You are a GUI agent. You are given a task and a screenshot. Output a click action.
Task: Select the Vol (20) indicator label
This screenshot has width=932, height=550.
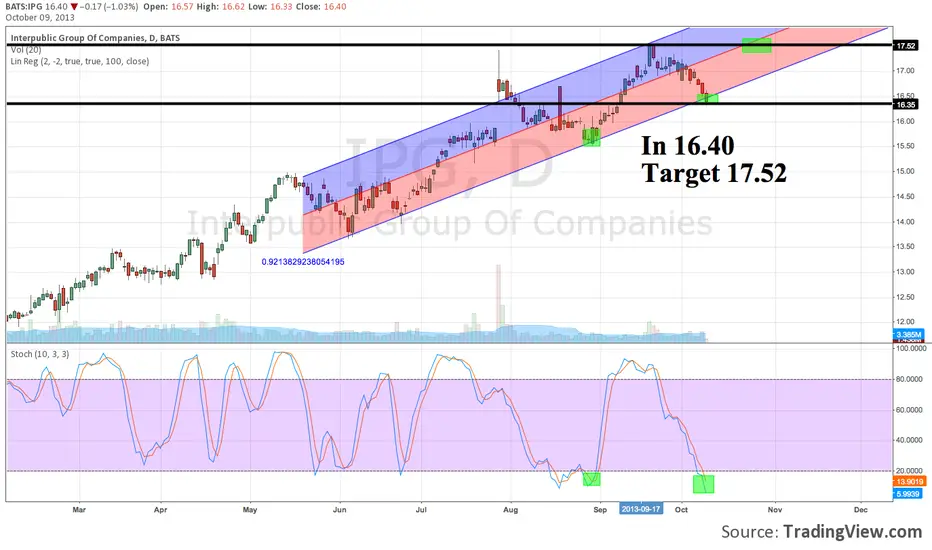[26, 50]
